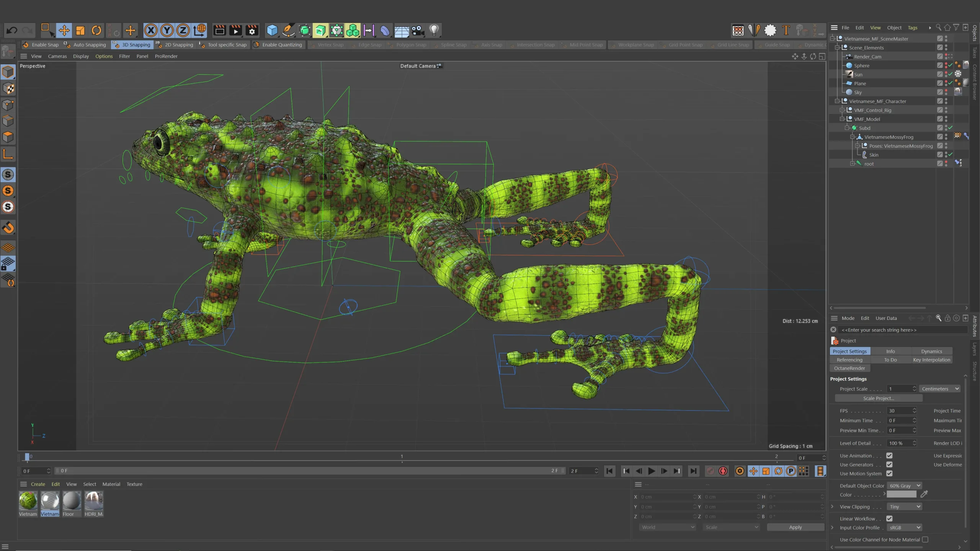Toggle Z axis lock
Viewport: 980px width, 551px height.
click(x=183, y=30)
